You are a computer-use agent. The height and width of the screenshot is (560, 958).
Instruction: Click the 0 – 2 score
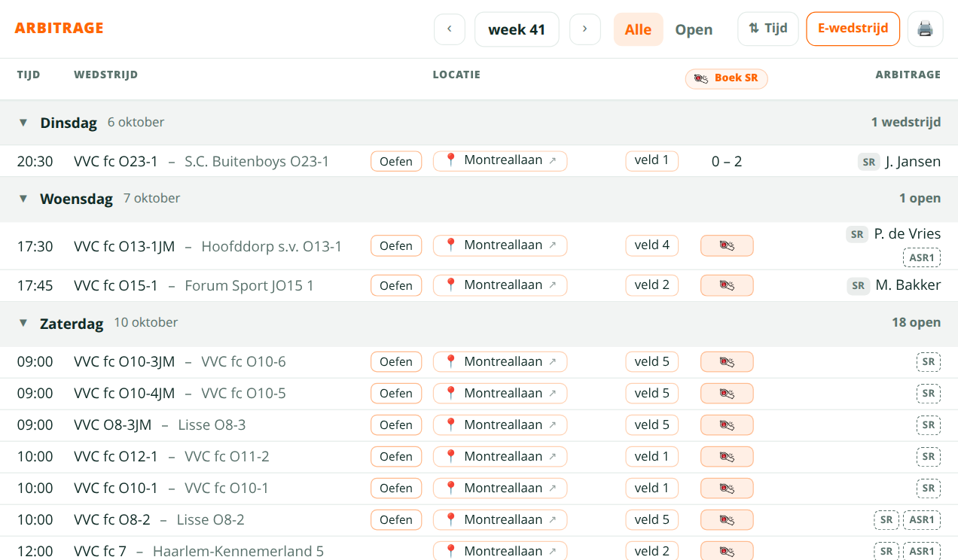[727, 161]
